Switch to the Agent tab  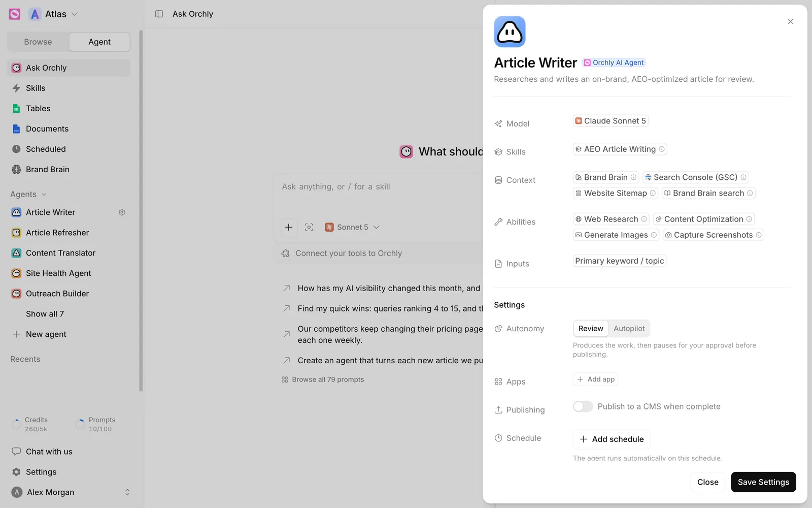click(x=99, y=42)
